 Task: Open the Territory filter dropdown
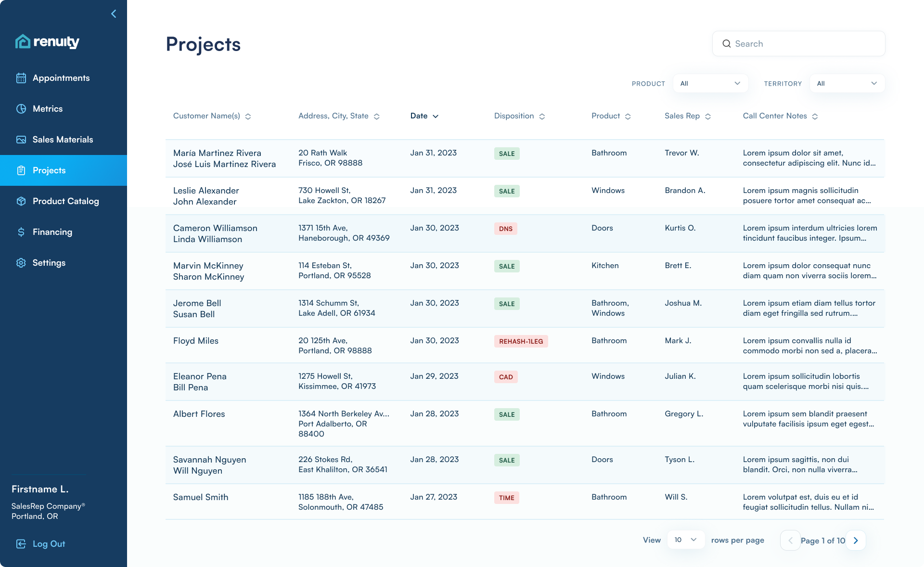[847, 84]
